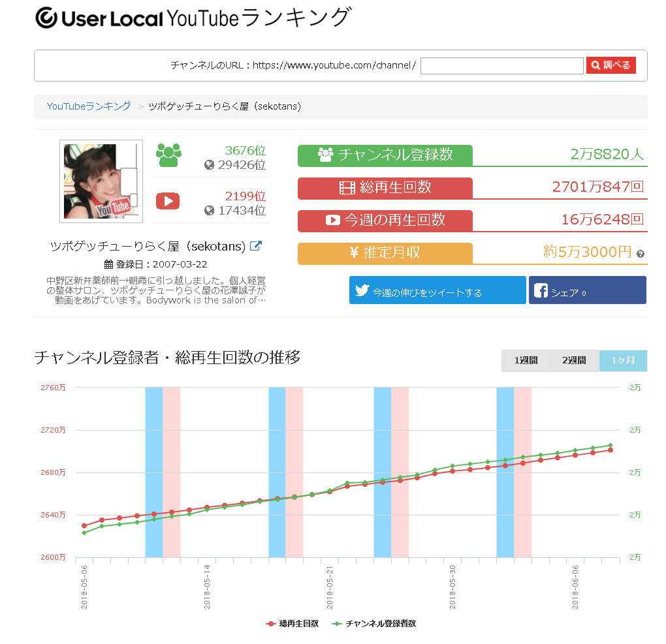666x644 pixels.
Task: Tweet this week's growth button
Action: click(437, 290)
